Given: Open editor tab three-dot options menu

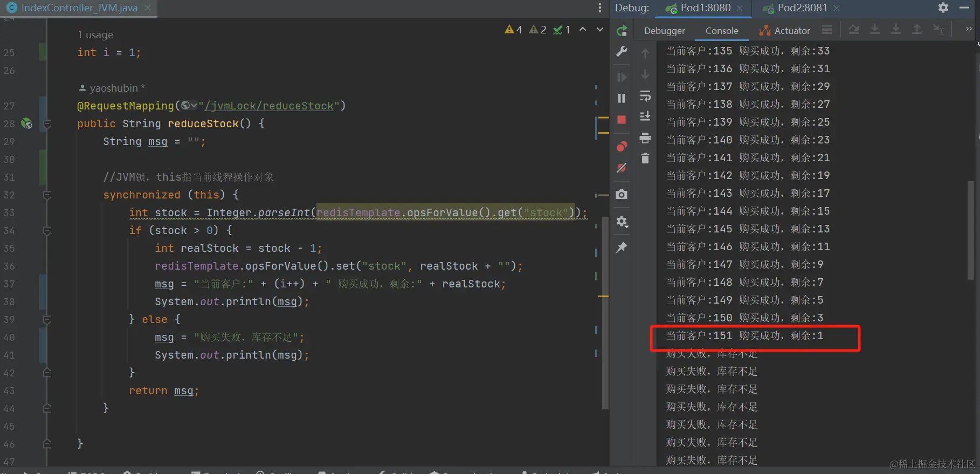Looking at the screenshot, I should [x=600, y=8].
